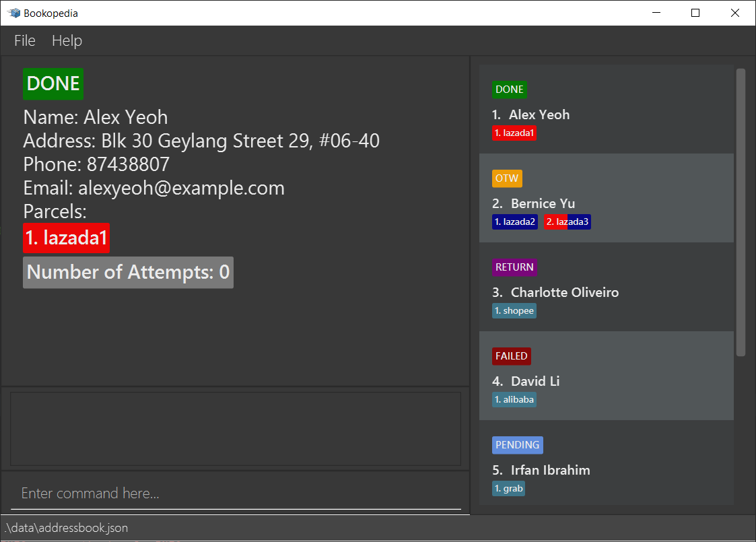
Task: Click the command input field
Action: click(236, 494)
